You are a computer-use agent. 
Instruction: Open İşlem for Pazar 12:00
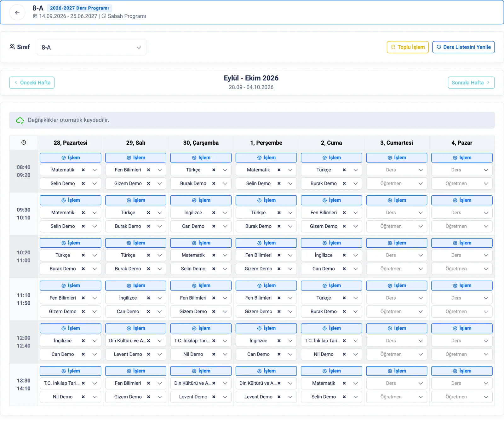[462, 328]
